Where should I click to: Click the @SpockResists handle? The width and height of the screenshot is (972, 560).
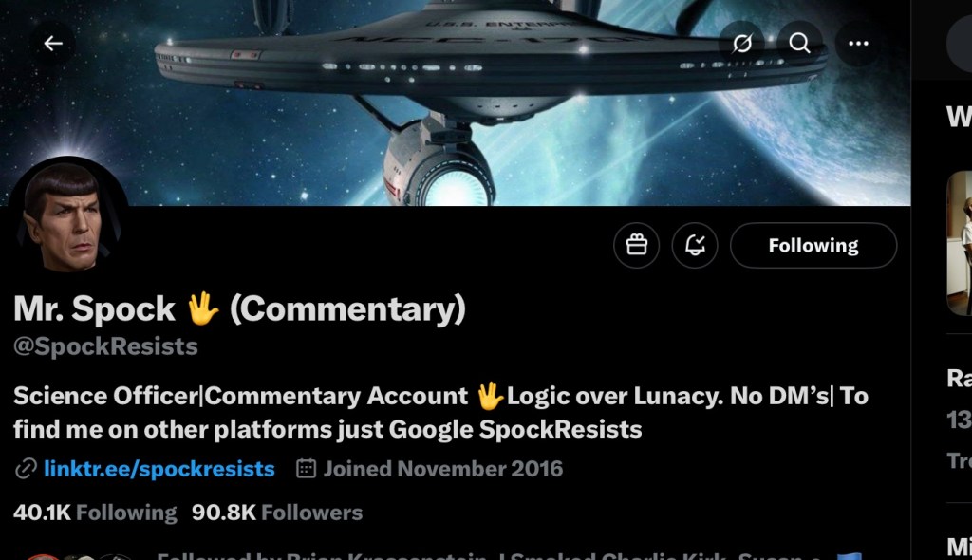point(105,346)
